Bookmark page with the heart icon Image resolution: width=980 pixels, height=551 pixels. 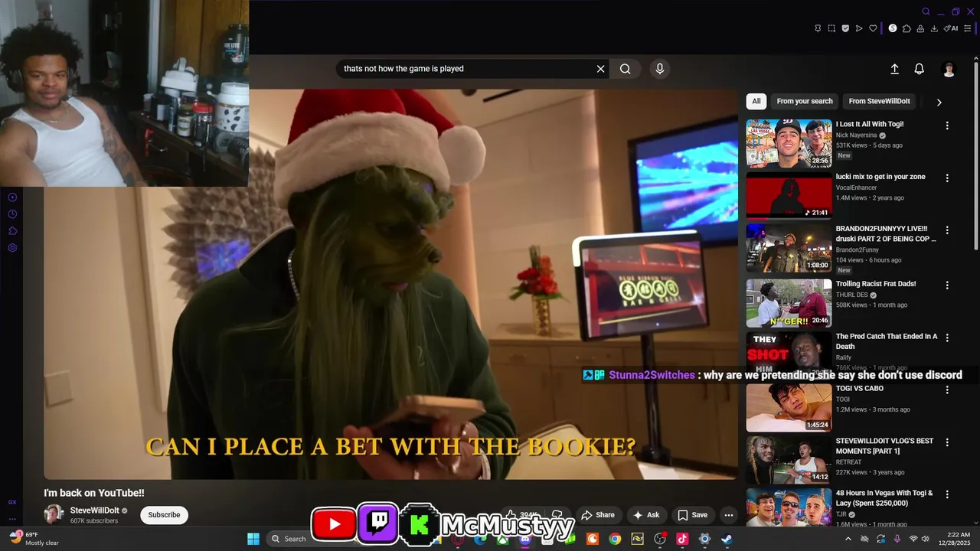873,28
